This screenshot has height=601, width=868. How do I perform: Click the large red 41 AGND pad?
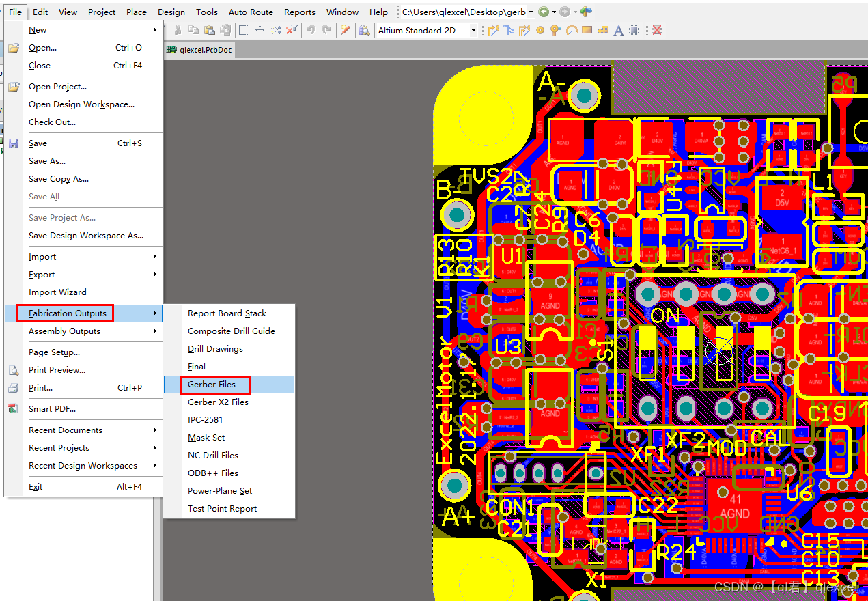point(735,506)
